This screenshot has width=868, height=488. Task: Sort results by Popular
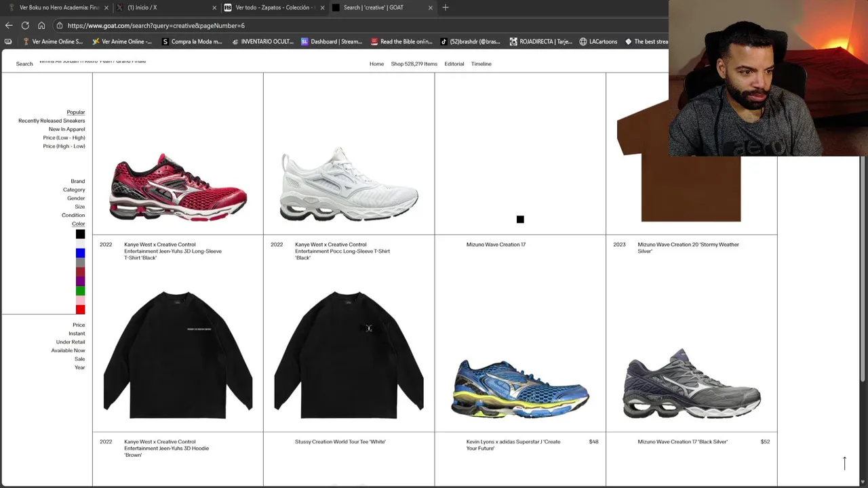click(x=76, y=112)
